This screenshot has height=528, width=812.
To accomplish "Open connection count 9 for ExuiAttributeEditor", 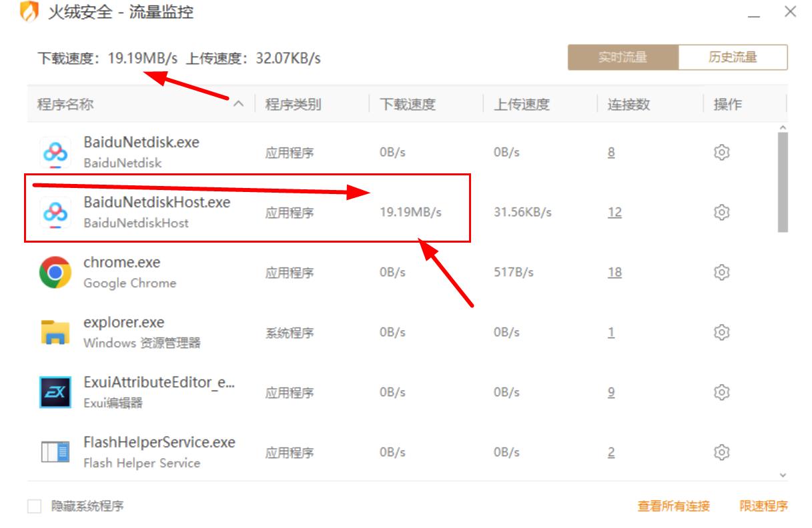I will [611, 392].
